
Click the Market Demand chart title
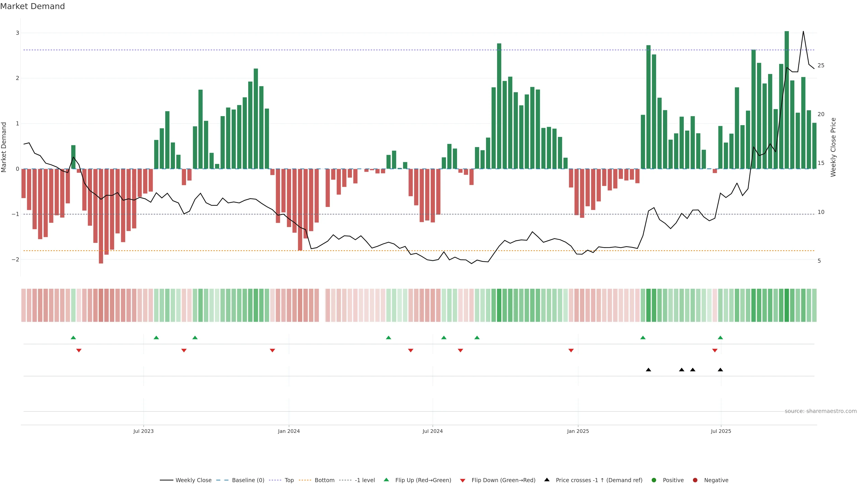coord(32,6)
